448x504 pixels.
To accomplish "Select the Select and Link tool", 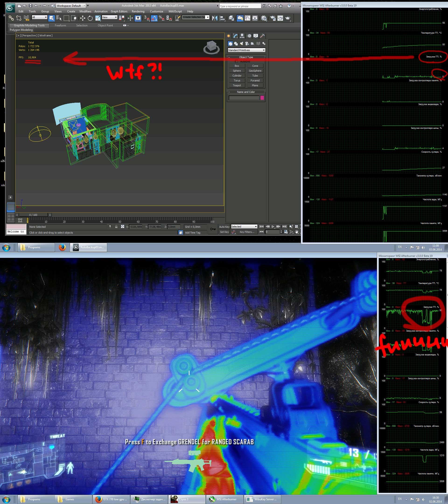I will point(11,18).
